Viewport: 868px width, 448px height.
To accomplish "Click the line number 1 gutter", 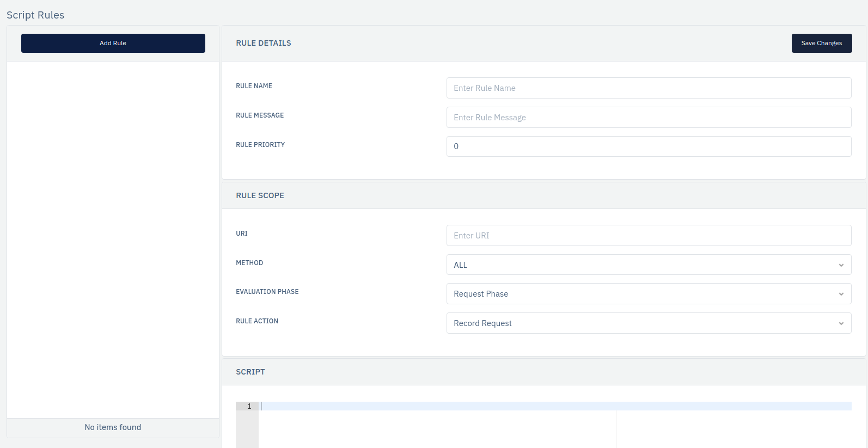I will coord(247,406).
